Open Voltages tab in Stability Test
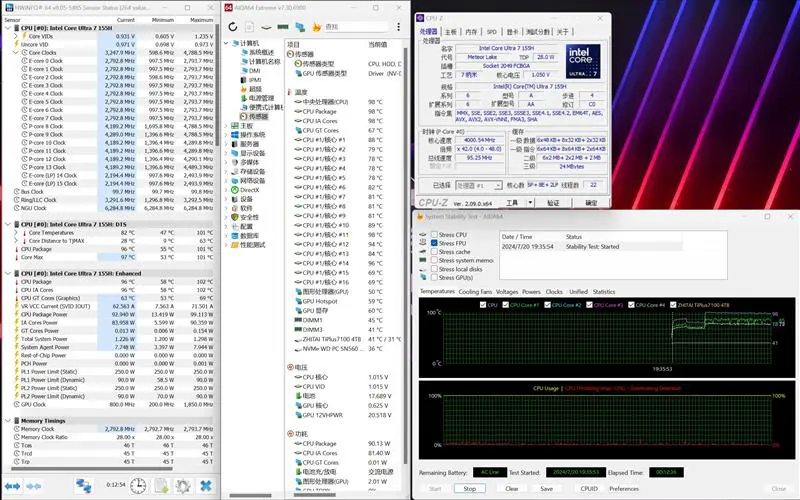800x500 pixels. (507, 292)
